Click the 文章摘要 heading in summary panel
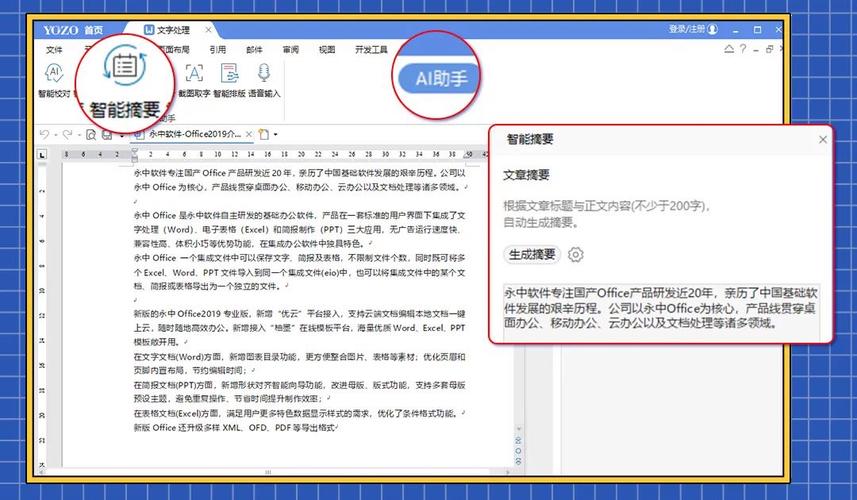The height and width of the screenshot is (500, 857). tap(526, 175)
